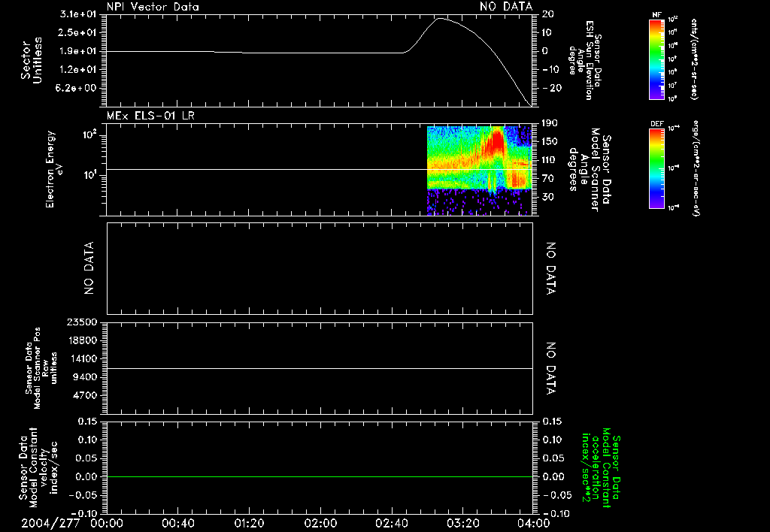Image resolution: width=770 pixels, height=532 pixels.
Task: Click the 30 scanner angle axis value
Action: pyautogui.click(x=547, y=197)
